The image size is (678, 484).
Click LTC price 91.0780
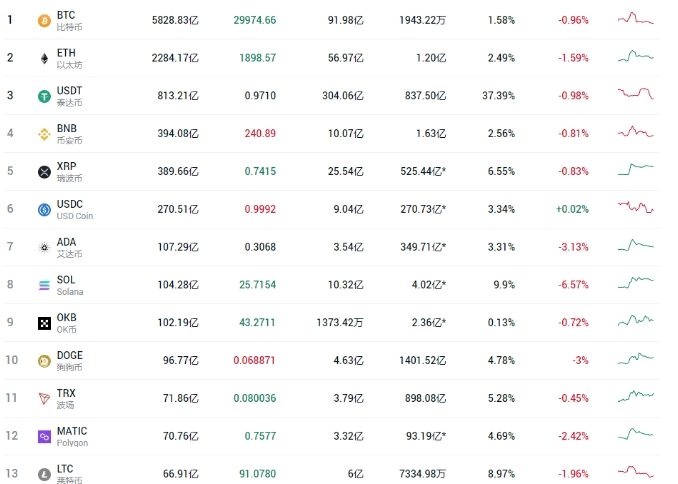[258, 474]
